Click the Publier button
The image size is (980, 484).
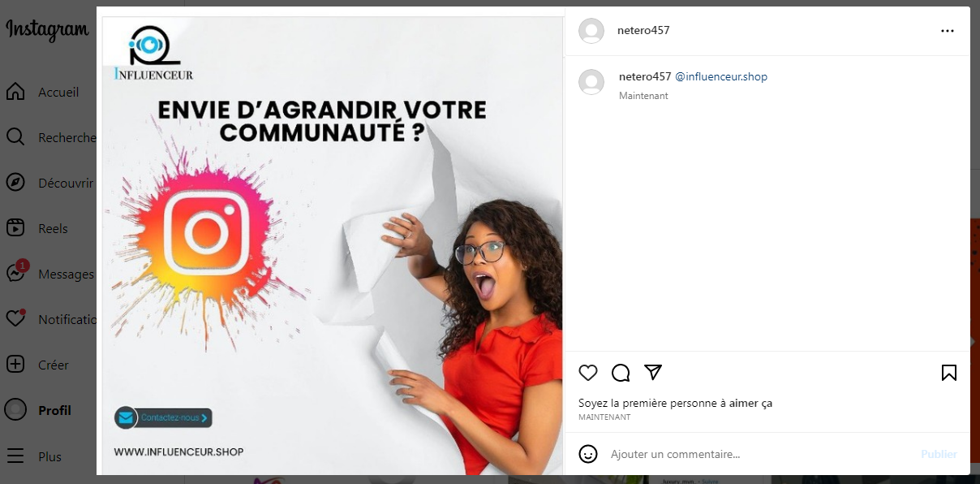coord(939,454)
